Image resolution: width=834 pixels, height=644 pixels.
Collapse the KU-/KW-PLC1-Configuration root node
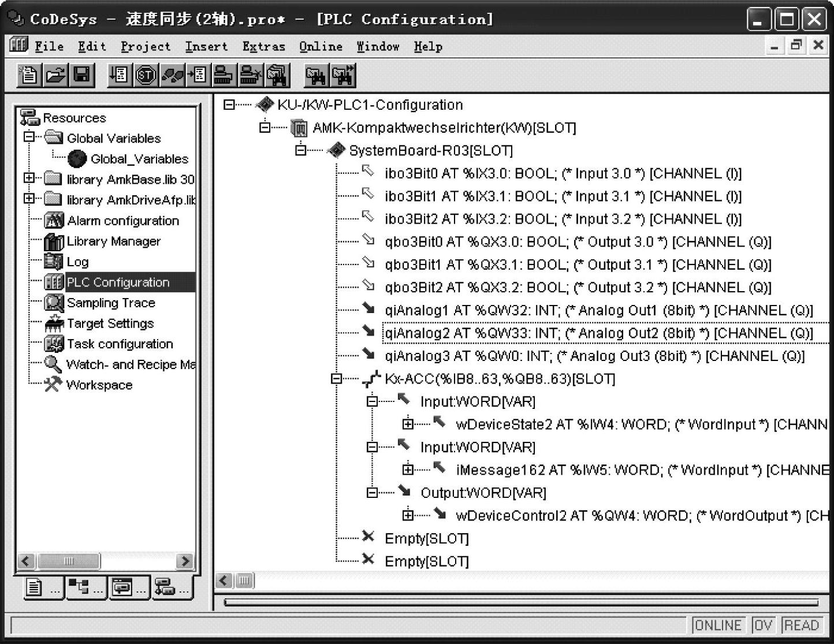tap(229, 105)
